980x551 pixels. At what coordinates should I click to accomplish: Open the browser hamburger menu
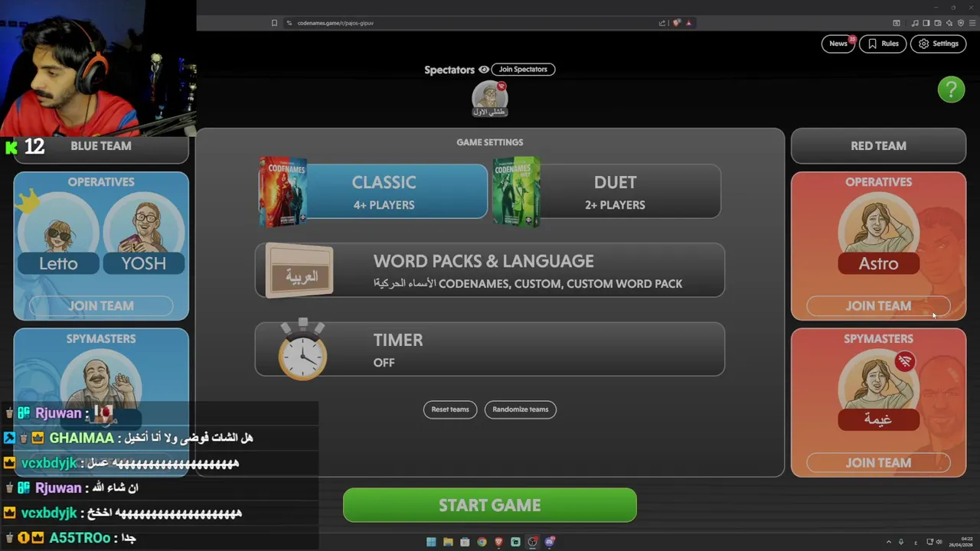click(972, 23)
